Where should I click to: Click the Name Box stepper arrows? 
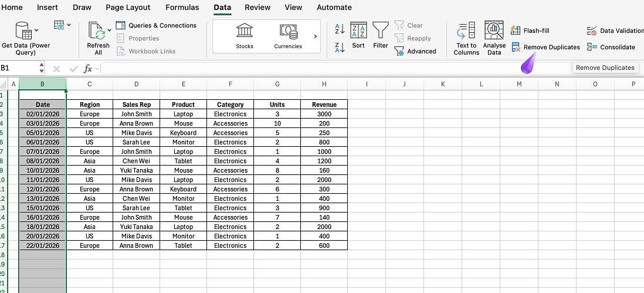[41, 68]
